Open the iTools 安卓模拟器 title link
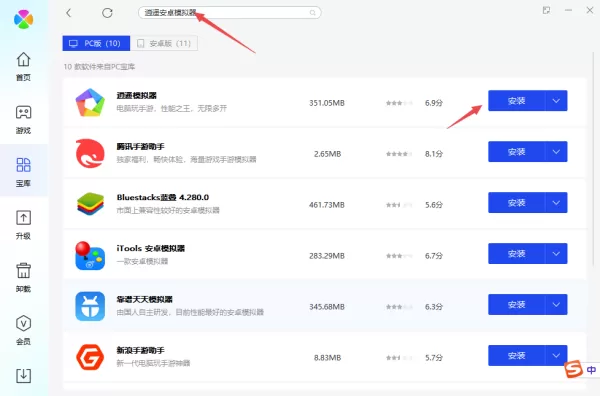This screenshot has width=600, height=396. point(151,248)
